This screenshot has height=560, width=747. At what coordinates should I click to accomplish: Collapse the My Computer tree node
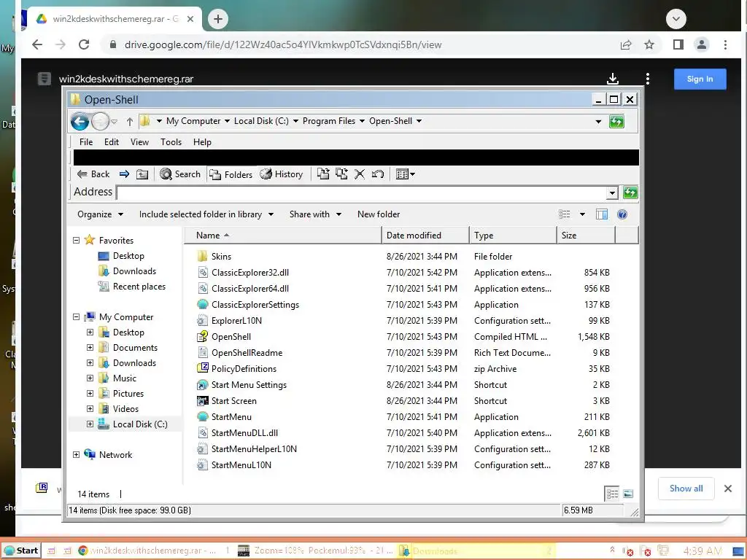click(76, 317)
